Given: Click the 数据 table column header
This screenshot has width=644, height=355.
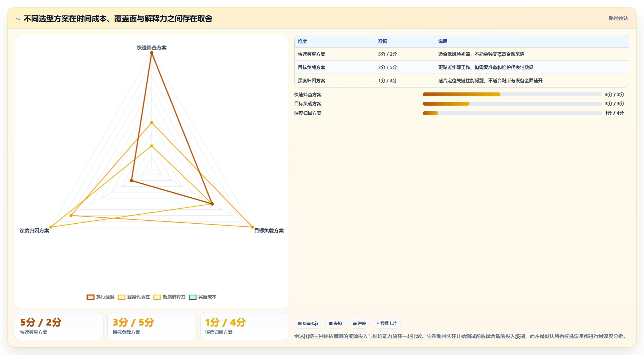Looking at the screenshot, I should (x=383, y=41).
